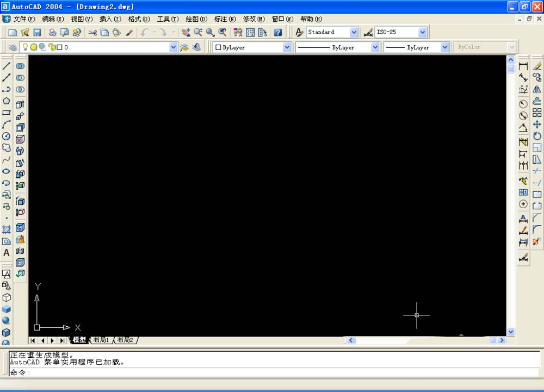The width and height of the screenshot is (544, 392).
Task: Click the horizontal scrollbar left arrow
Action: click(351, 340)
